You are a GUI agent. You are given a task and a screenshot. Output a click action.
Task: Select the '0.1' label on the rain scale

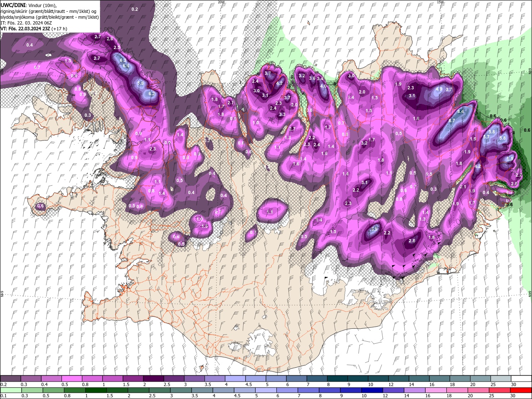click(3, 396)
